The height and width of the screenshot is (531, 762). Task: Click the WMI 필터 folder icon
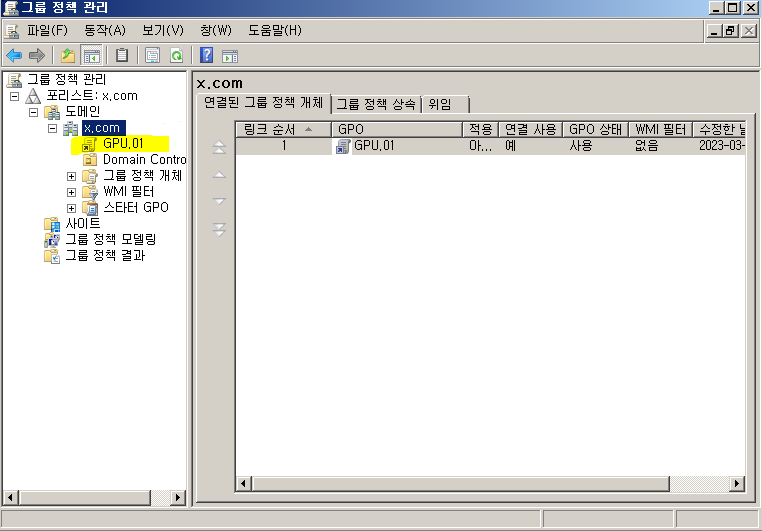pos(90,192)
